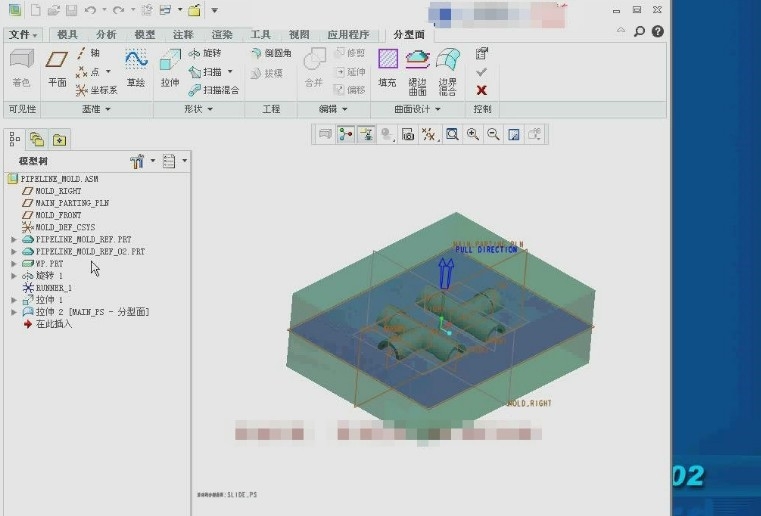Select the 扫描 sweep tool
The height and width of the screenshot is (516, 761).
tap(205, 71)
